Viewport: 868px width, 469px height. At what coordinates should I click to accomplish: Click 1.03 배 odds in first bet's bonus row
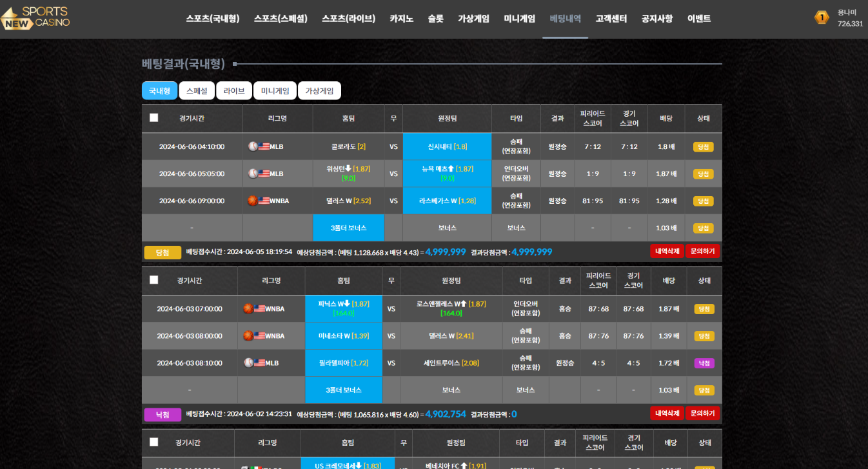[x=666, y=228]
